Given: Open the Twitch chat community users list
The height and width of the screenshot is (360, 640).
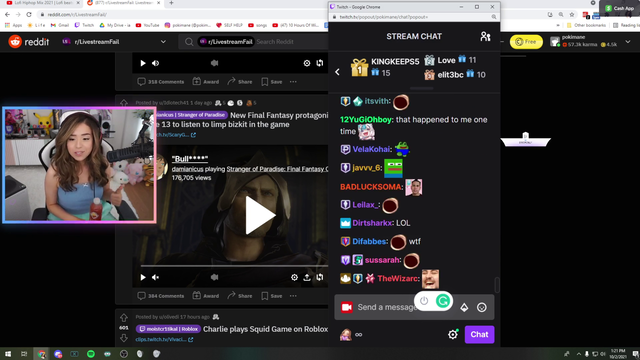Looking at the screenshot, I should click(485, 36).
